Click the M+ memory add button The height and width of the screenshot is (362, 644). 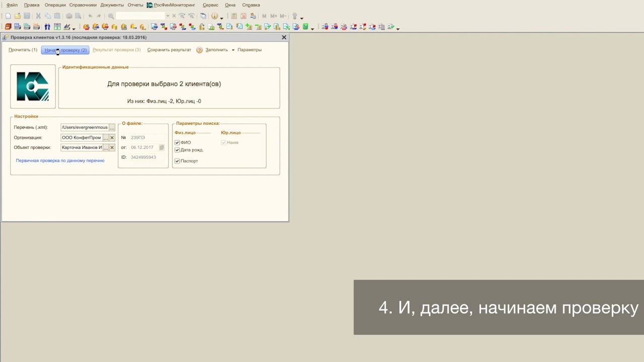click(x=274, y=16)
